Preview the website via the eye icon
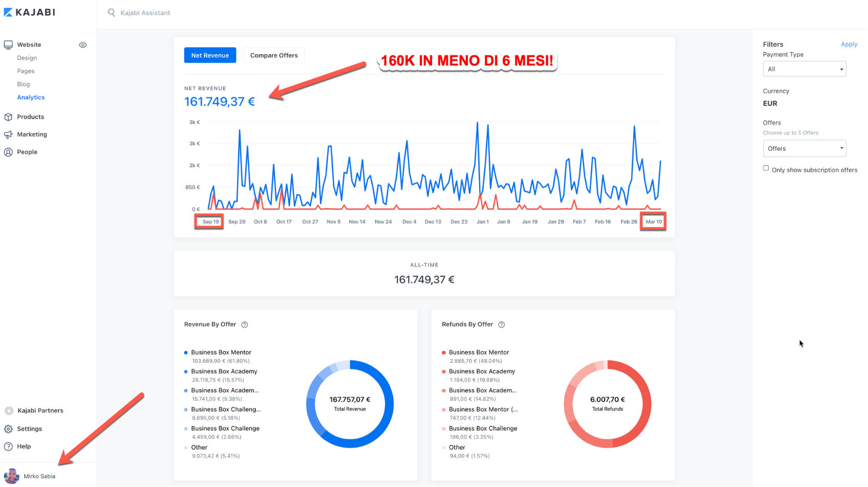 coord(83,45)
